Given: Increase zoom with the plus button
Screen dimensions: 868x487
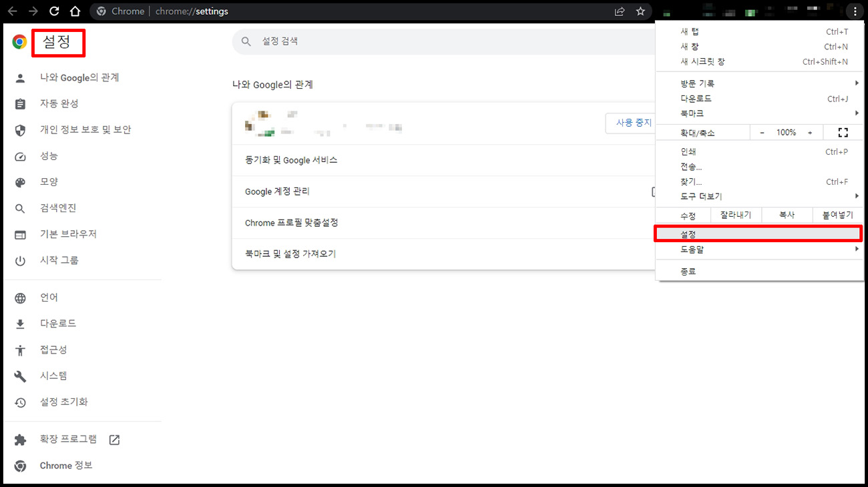Looking at the screenshot, I should [810, 133].
